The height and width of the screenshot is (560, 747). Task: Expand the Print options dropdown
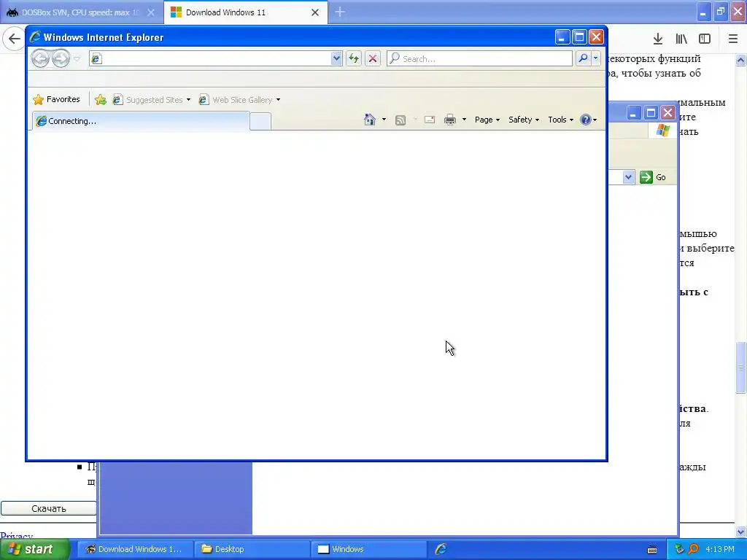point(464,120)
